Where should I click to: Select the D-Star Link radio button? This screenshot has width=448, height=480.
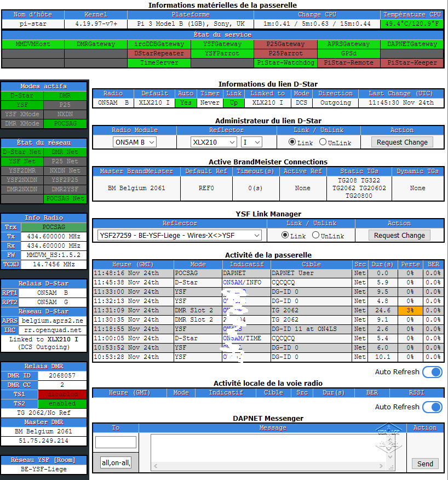point(292,142)
